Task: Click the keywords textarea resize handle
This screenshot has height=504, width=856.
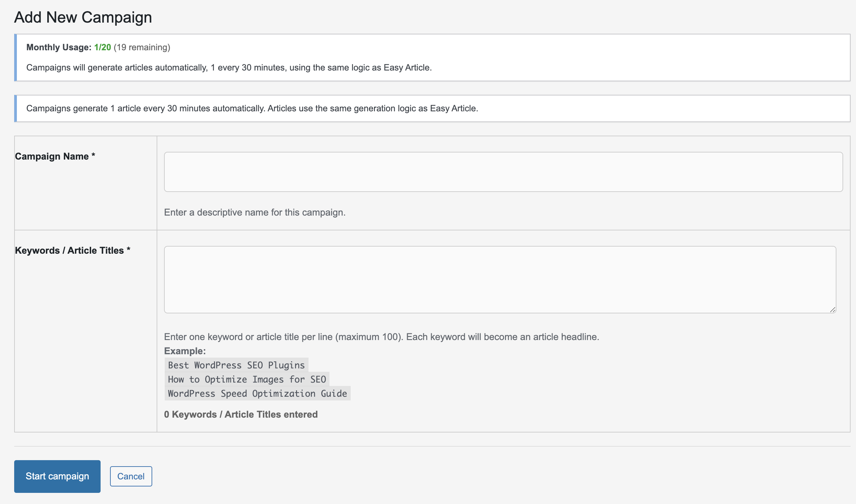Action: [832, 310]
